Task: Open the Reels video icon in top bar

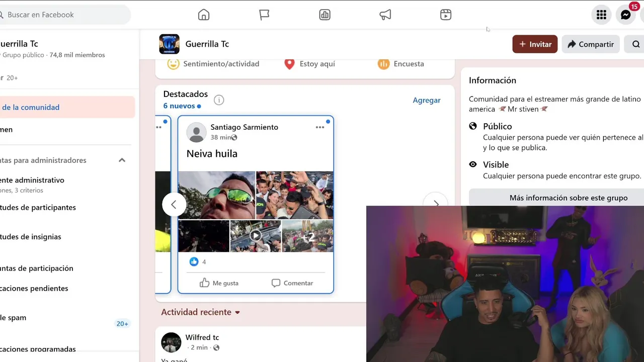Action: pos(446,15)
